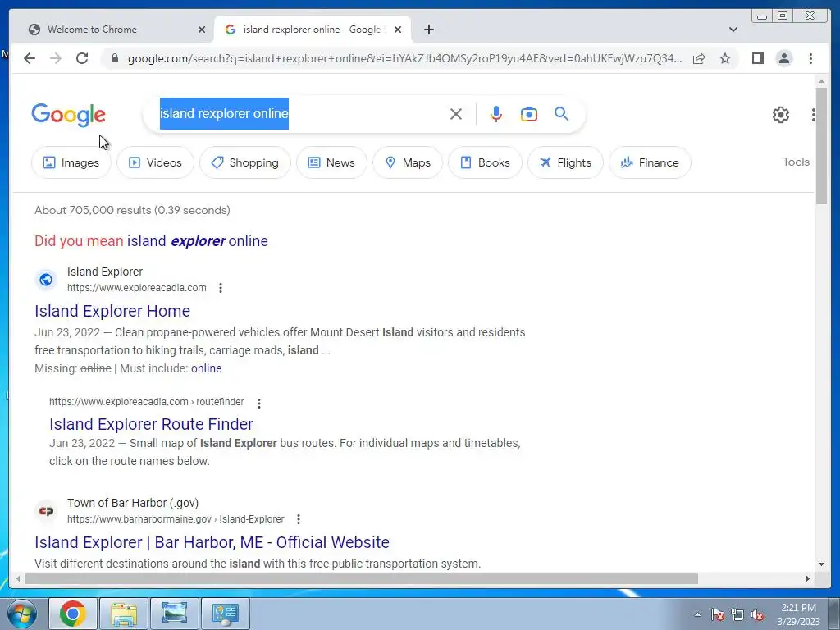The height and width of the screenshot is (630, 840).
Task: Open search Tools
Action: click(796, 162)
